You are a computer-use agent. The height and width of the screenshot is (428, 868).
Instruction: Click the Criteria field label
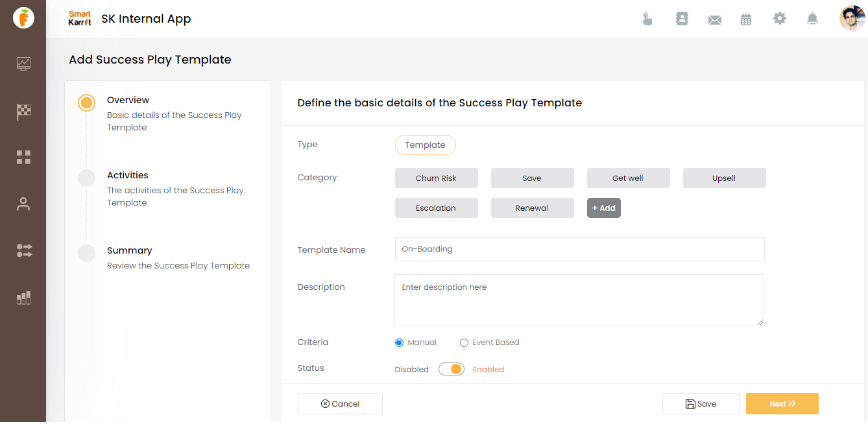[x=313, y=342]
